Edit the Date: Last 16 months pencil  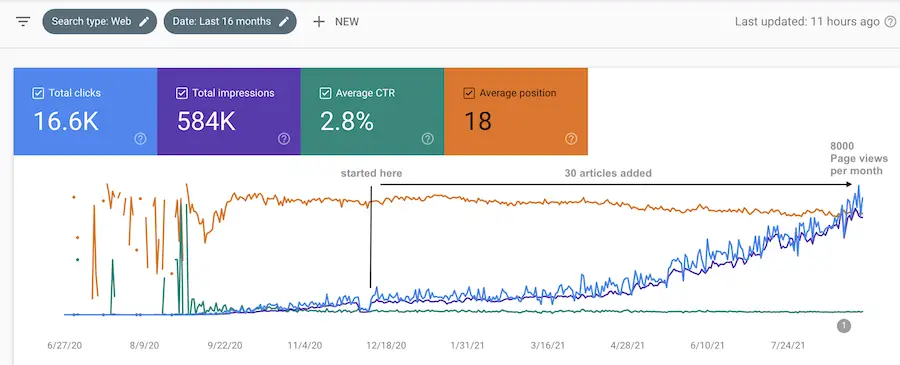(284, 22)
